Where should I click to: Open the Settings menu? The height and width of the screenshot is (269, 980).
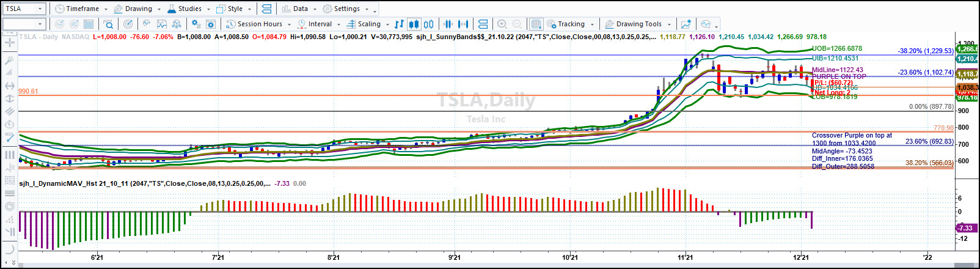[346, 9]
